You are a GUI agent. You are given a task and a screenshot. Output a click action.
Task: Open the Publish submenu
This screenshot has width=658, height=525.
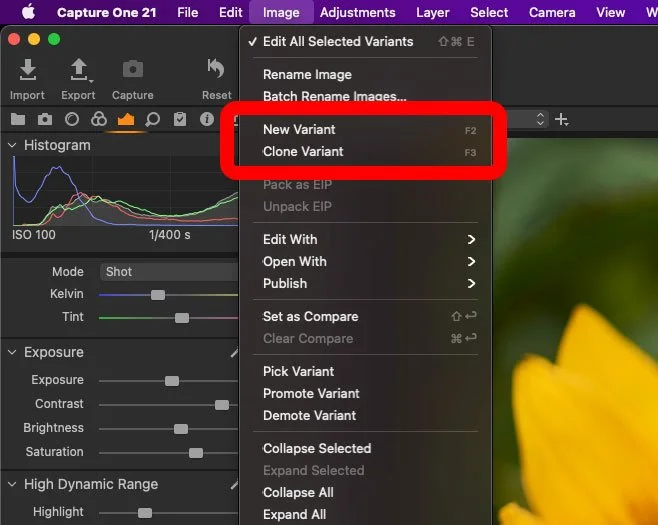(365, 284)
